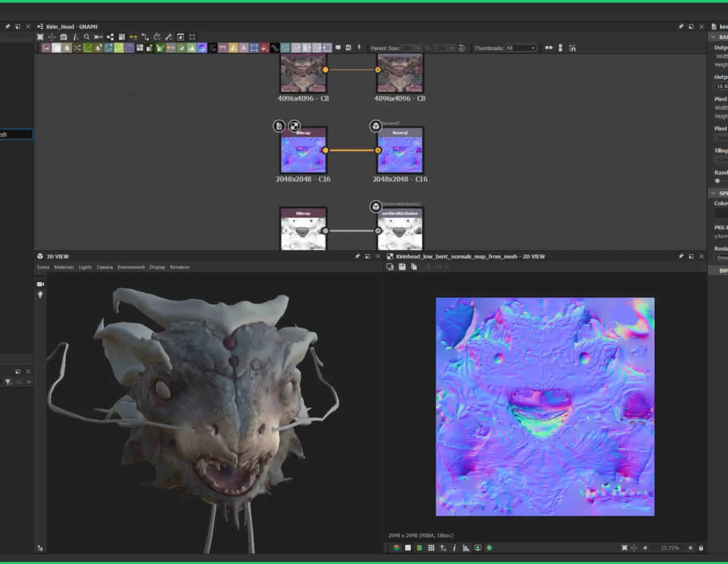The image size is (728, 564).
Task: Click horizontal node alignment icon
Action: (549, 48)
